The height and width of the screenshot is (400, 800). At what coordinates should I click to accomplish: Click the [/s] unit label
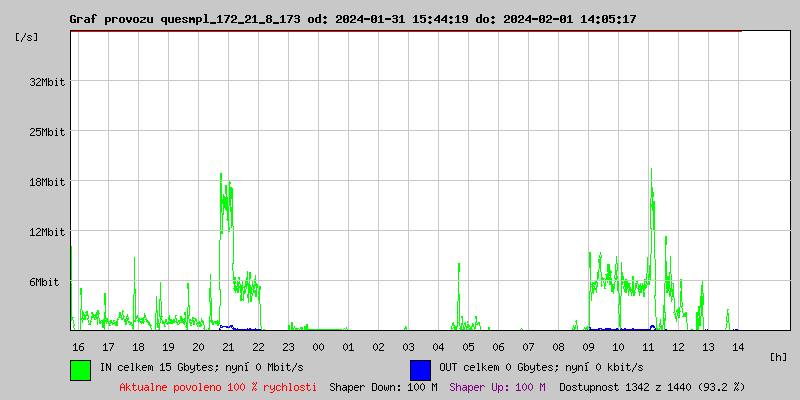pos(27,37)
